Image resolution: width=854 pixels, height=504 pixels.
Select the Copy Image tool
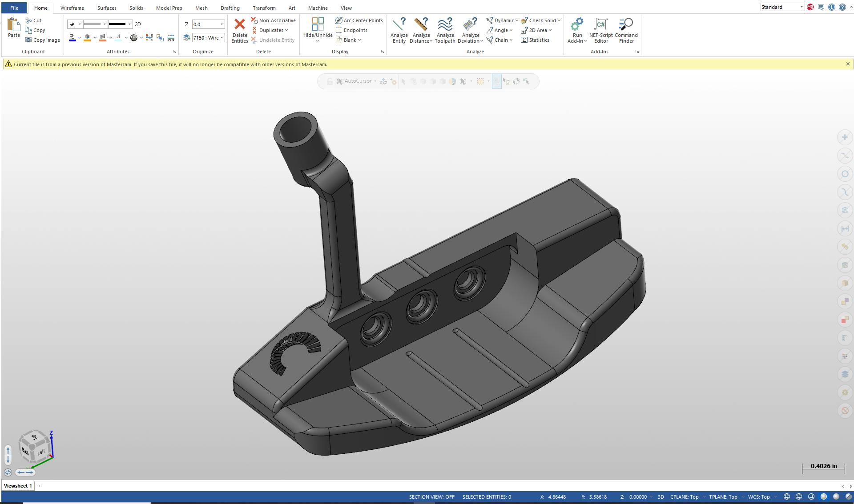[42, 40]
